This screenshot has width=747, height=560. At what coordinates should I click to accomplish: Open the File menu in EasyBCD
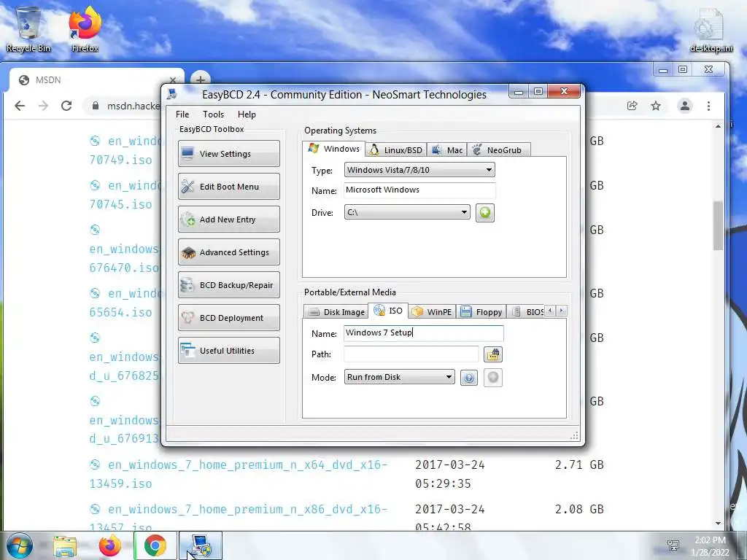[x=182, y=114]
